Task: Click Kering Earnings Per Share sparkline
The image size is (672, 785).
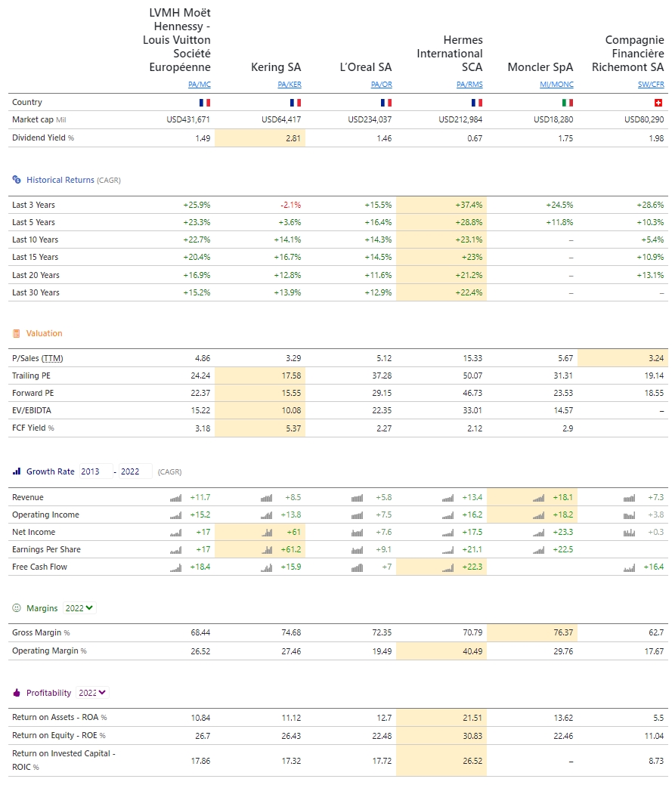Action: (266, 550)
